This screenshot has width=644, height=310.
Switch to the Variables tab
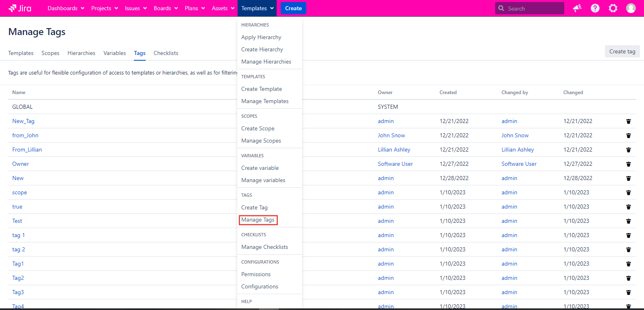point(114,53)
